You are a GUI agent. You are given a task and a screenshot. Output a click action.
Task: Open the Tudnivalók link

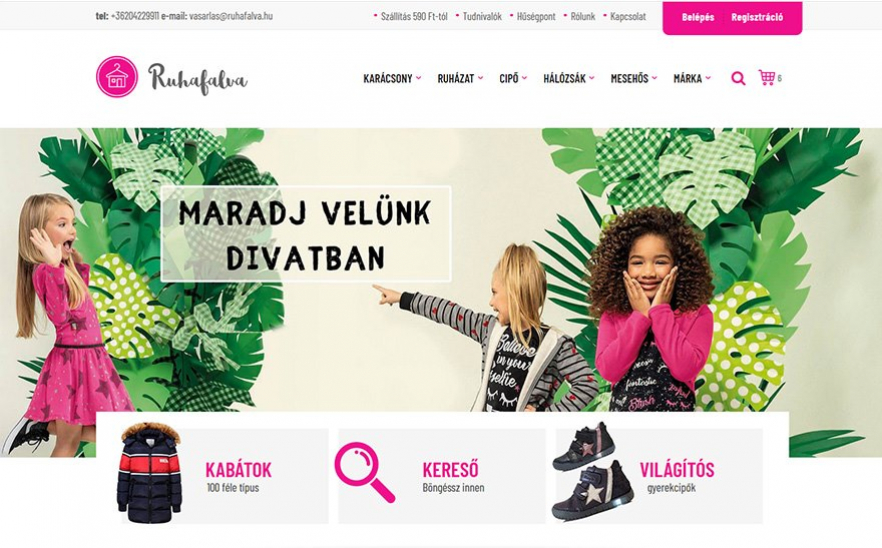[x=482, y=17]
